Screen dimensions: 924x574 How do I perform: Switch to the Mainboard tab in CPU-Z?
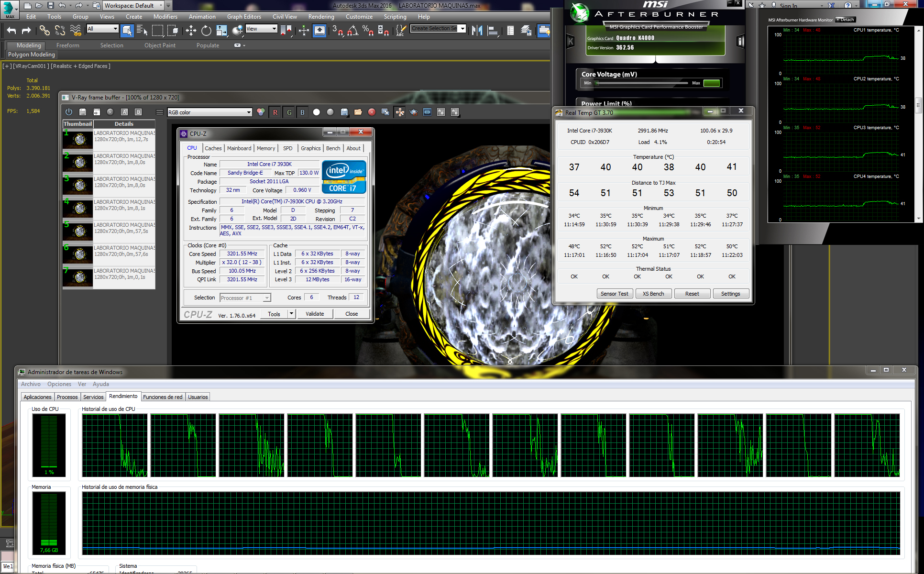(x=239, y=148)
